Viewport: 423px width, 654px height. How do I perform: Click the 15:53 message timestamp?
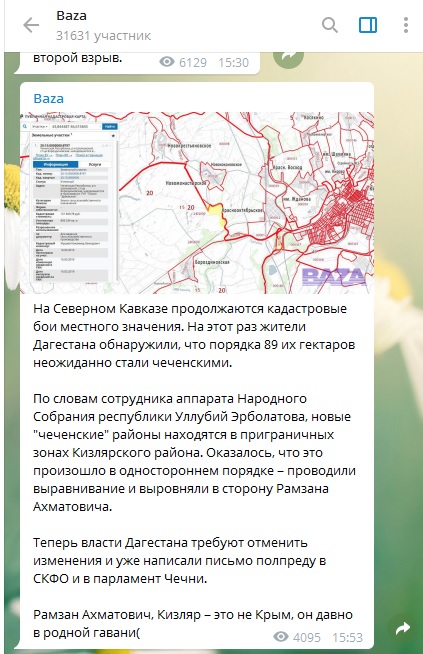347,637
